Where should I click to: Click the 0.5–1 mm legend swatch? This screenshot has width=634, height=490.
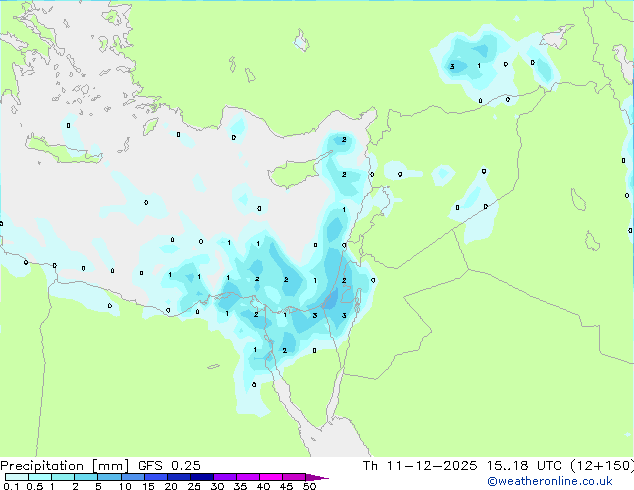(x=40, y=477)
